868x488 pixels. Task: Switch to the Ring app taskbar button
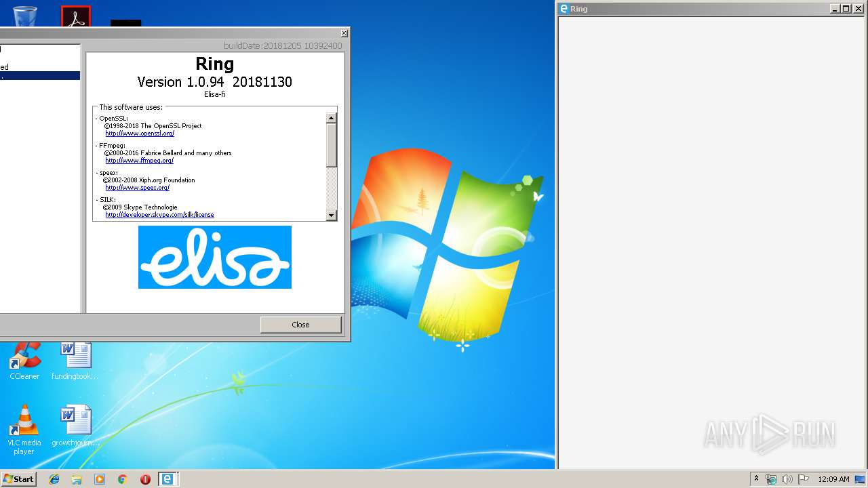[167, 479]
